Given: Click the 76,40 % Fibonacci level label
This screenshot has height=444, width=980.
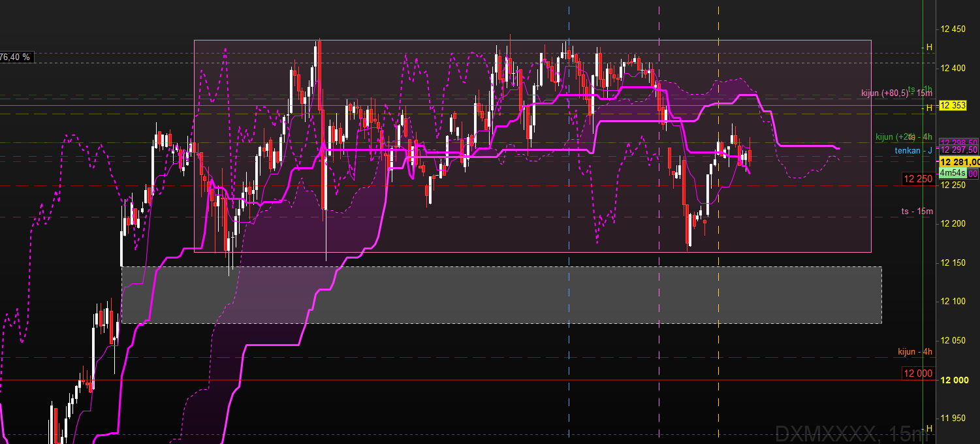Looking at the screenshot, I should [16, 57].
